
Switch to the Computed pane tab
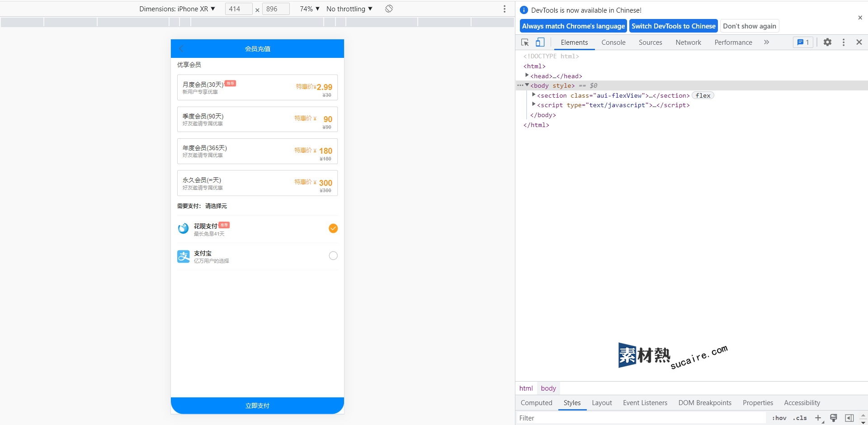[x=536, y=403]
